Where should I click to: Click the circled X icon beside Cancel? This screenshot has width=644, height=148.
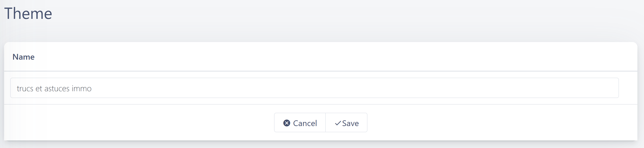click(287, 123)
